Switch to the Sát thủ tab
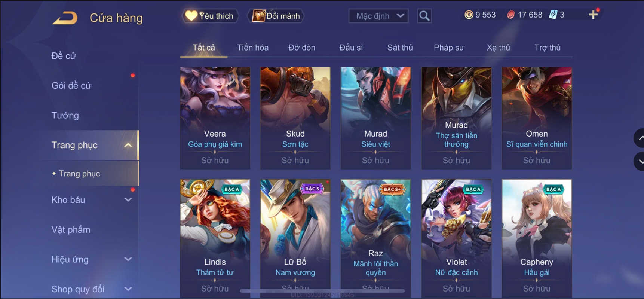644x299 pixels. click(x=400, y=48)
